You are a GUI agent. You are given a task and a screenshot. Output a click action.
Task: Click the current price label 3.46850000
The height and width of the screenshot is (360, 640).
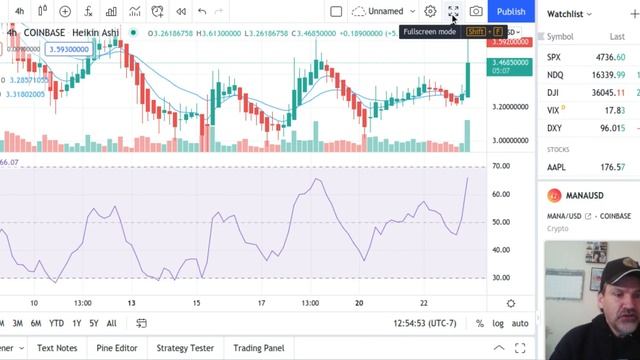tap(509, 67)
